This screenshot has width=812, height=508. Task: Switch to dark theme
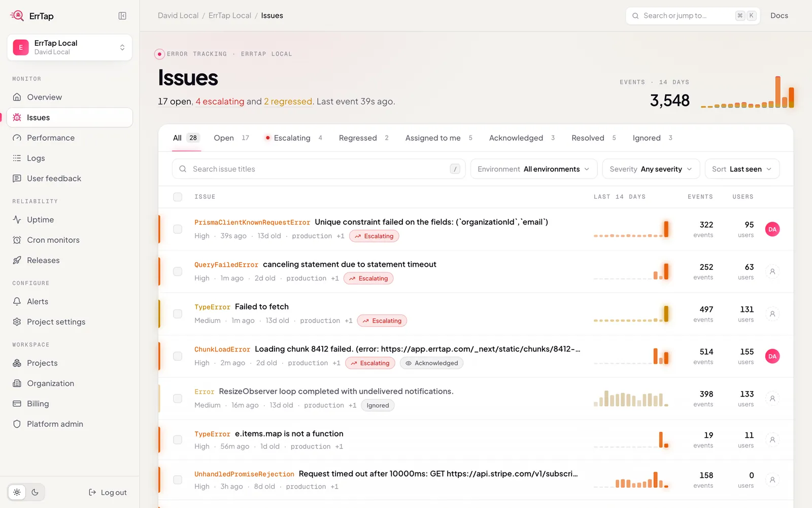pyautogui.click(x=35, y=492)
